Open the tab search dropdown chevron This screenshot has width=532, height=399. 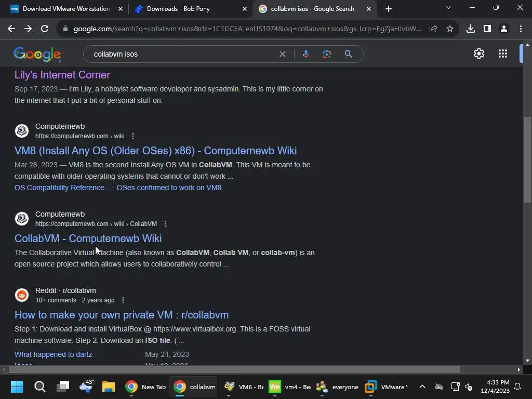[448, 7]
